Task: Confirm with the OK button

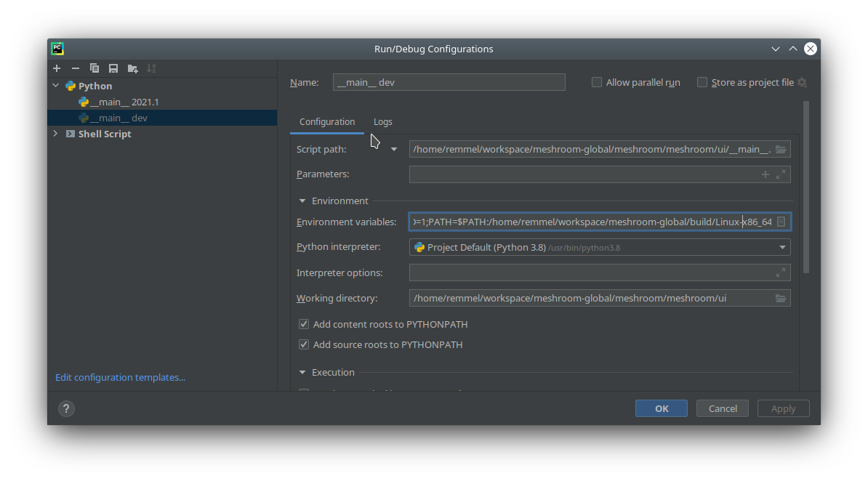Action: click(x=662, y=408)
